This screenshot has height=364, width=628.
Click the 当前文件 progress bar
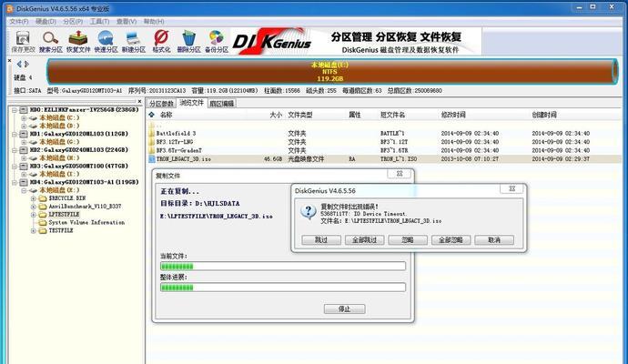point(283,267)
